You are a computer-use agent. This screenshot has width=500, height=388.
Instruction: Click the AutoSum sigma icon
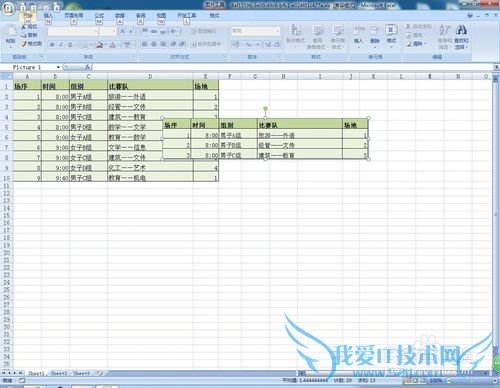[409, 26]
